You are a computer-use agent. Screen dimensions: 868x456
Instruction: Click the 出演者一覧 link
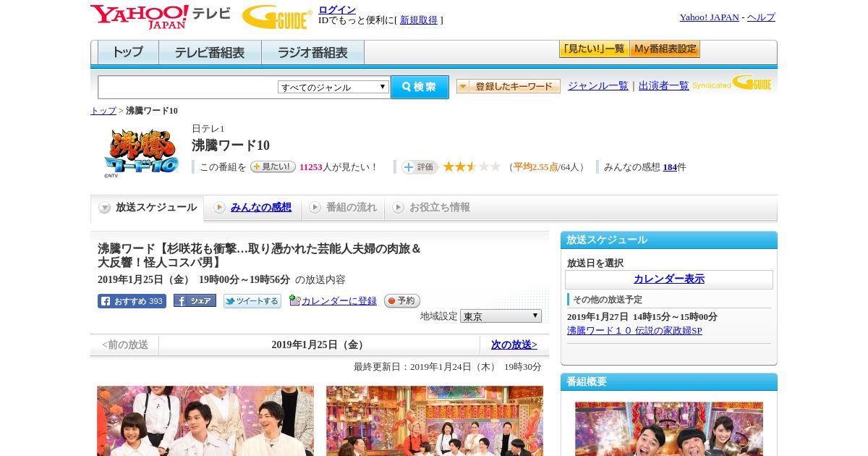click(x=664, y=85)
